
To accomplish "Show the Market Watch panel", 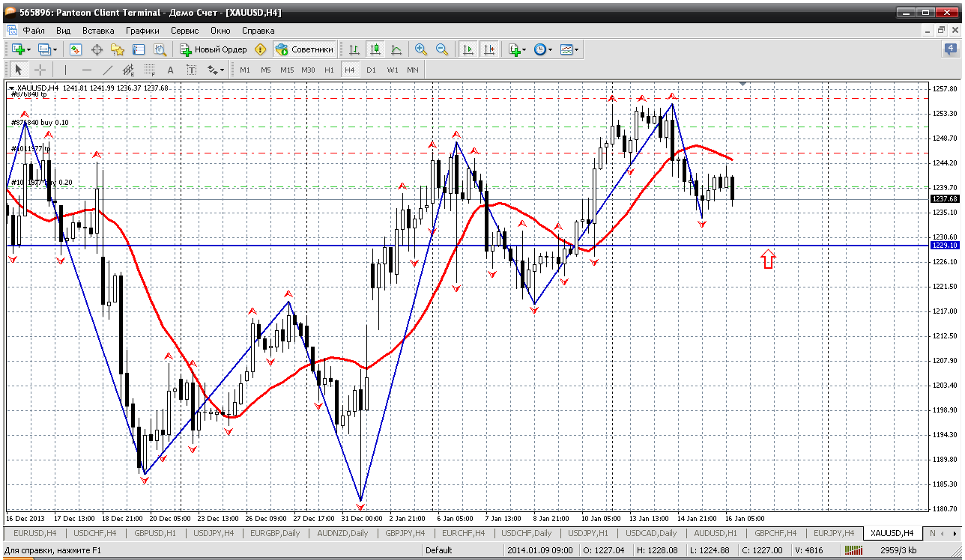I will click(x=76, y=49).
